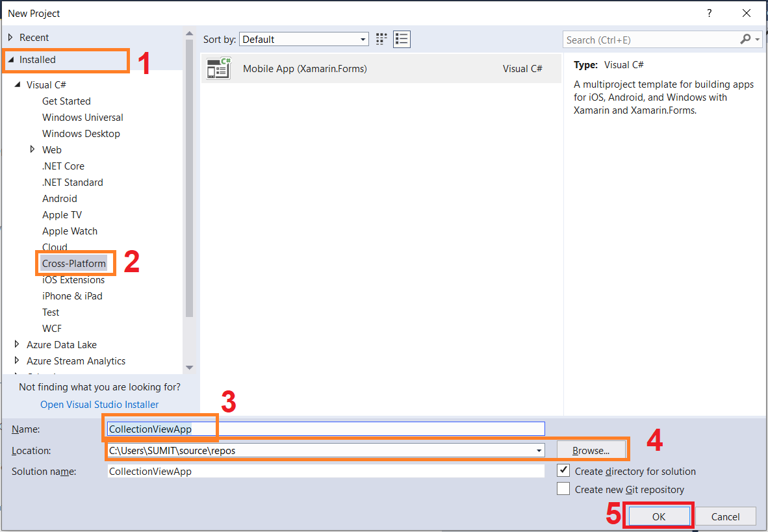Image resolution: width=768 pixels, height=532 pixels.
Task: Switch template list to small icons view
Action: 381,39
